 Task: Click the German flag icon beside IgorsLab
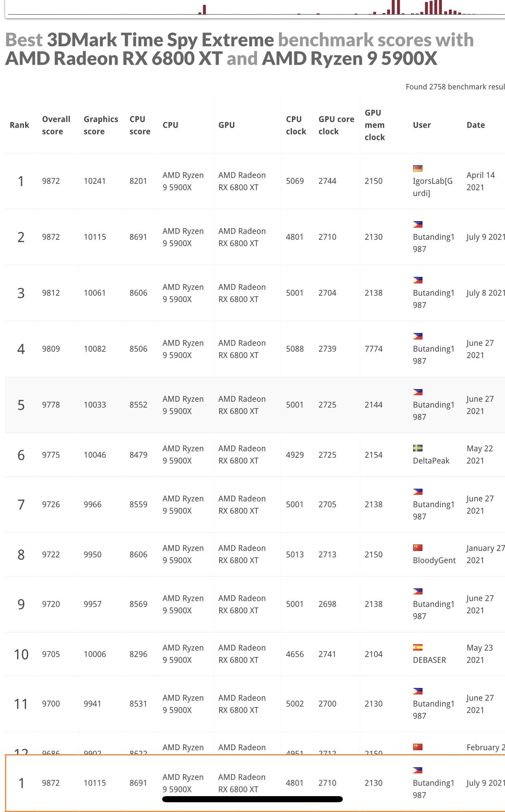pos(418,168)
